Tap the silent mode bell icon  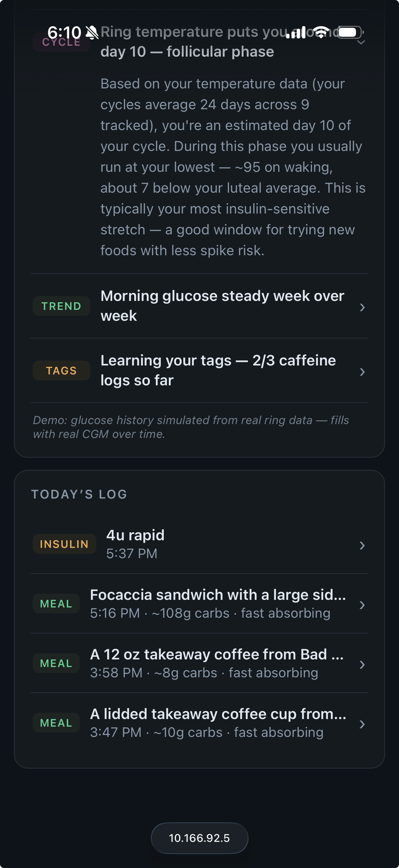coord(92,32)
